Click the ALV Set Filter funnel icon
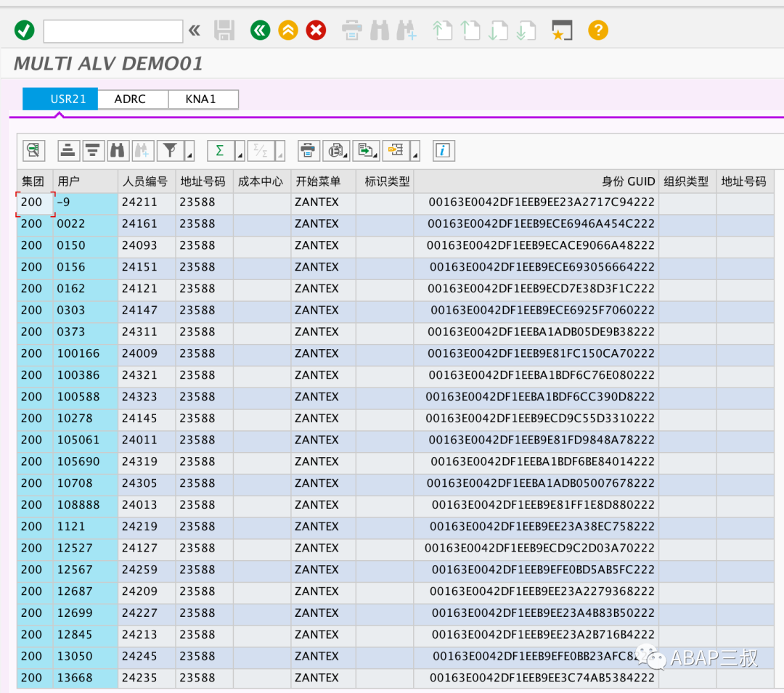 click(171, 150)
